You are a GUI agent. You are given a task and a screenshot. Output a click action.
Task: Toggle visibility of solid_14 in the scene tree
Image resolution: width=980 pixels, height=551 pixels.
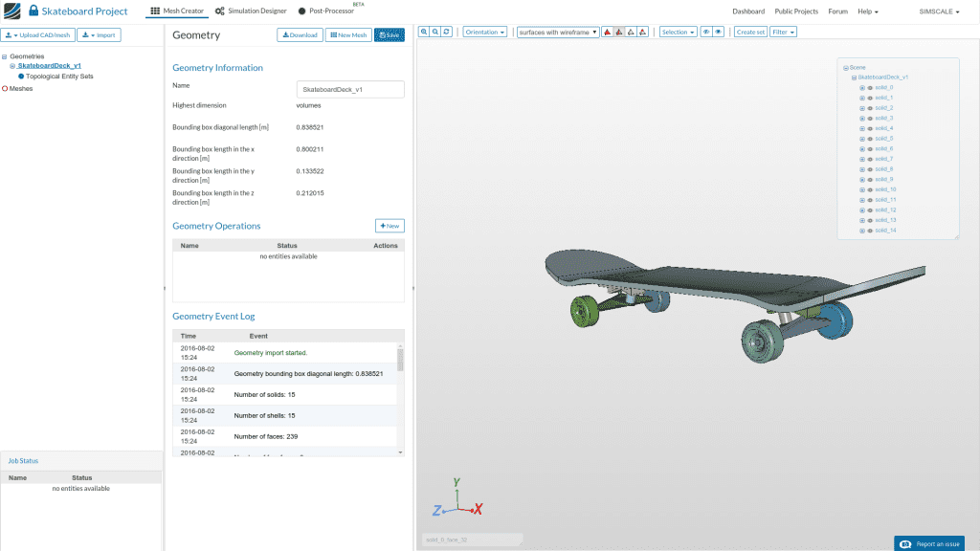click(x=870, y=231)
